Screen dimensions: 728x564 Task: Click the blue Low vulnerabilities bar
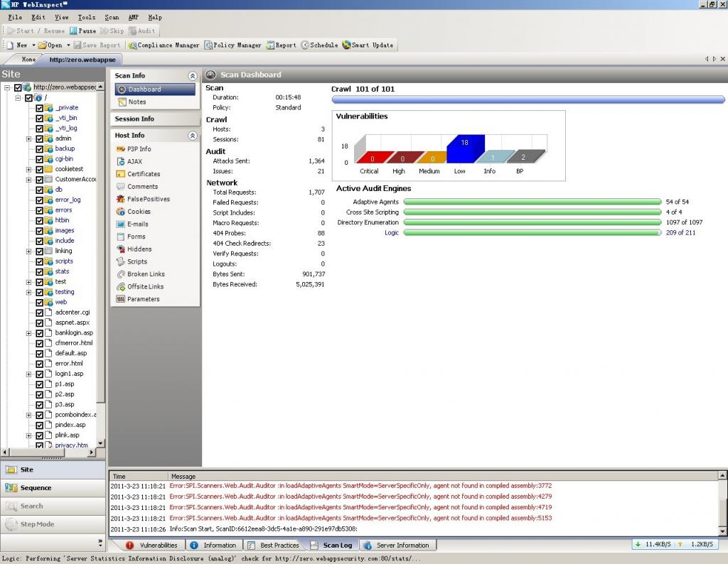click(x=465, y=151)
